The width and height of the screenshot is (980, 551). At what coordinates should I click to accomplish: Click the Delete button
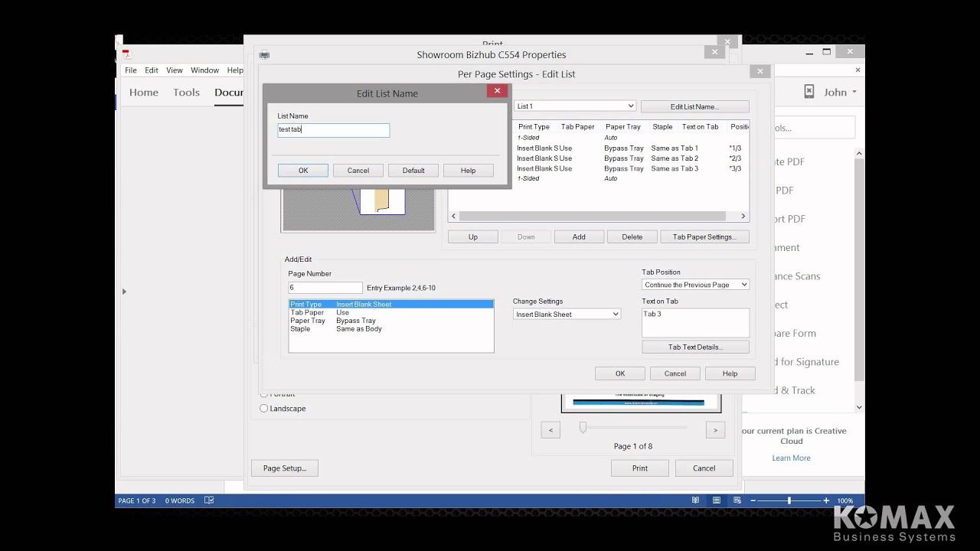[x=632, y=237]
